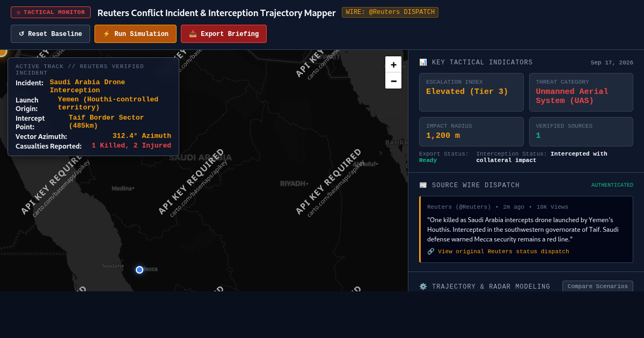Click the 'Reuters (@Reuters)' dispatch author line

coord(459,207)
